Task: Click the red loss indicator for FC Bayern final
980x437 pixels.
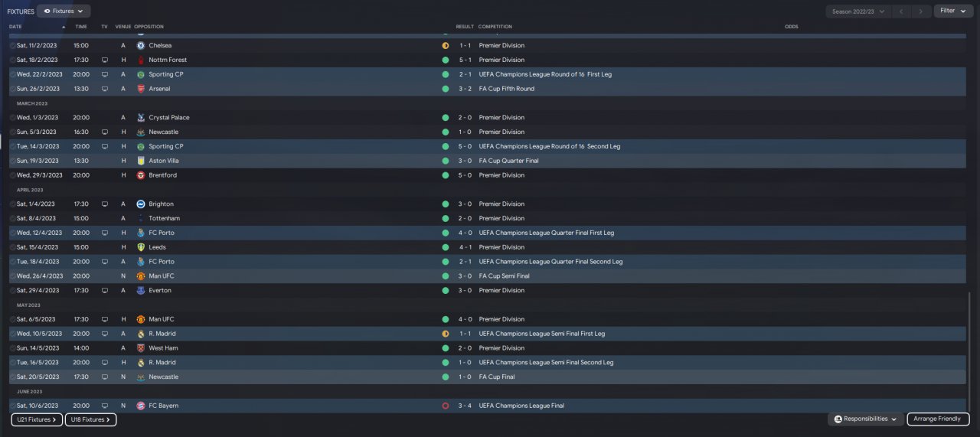Action: 446,406
